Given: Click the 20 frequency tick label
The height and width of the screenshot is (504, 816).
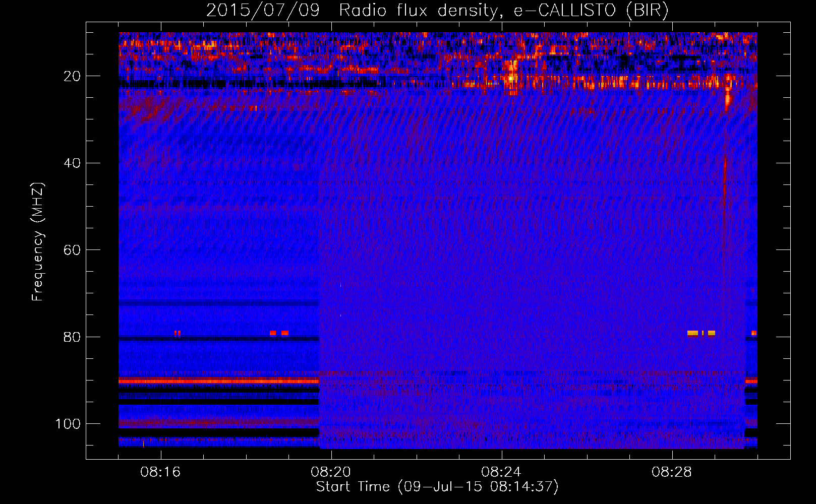Looking at the screenshot, I should (x=72, y=76).
